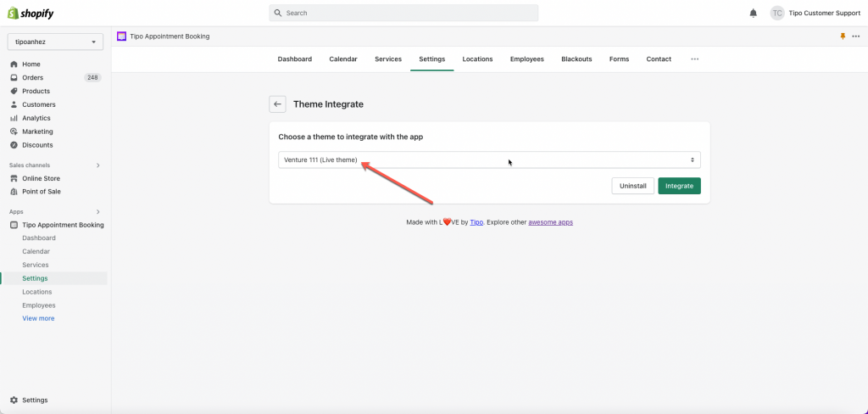Open the more tabs ellipsis menu
The width and height of the screenshot is (868, 414).
click(695, 59)
